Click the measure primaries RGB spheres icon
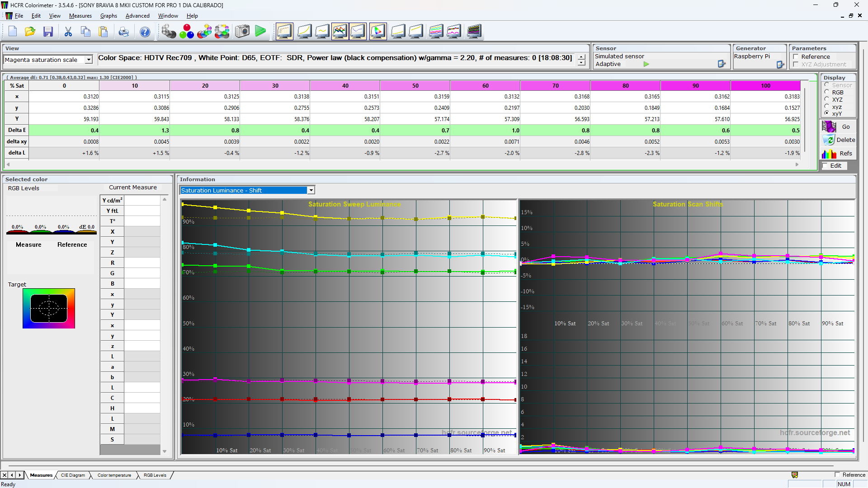 [x=186, y=32]
